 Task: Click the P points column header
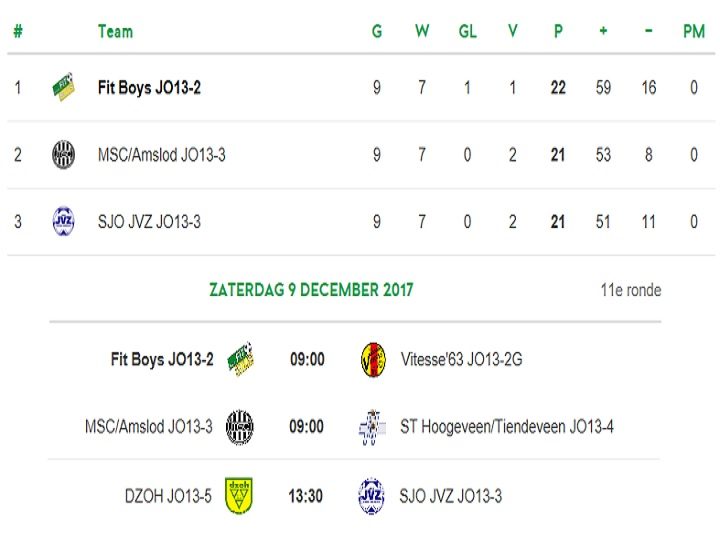558,31
